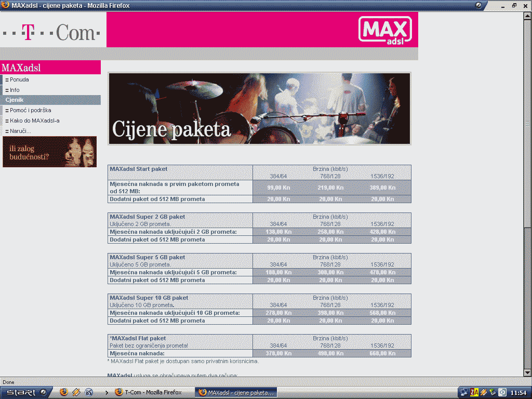Click the T-Com logo in header
The width and height of the screenshot is (532, 399).
coord(50,32)
